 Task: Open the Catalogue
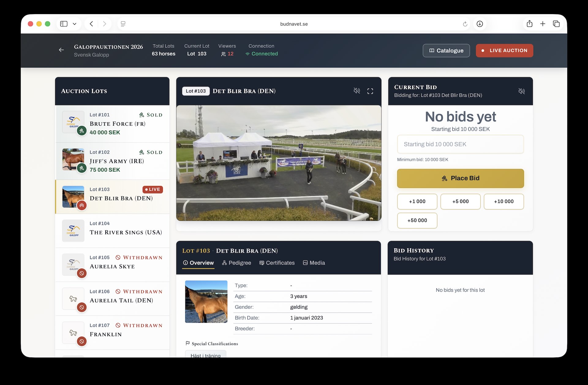coord(446,51)
